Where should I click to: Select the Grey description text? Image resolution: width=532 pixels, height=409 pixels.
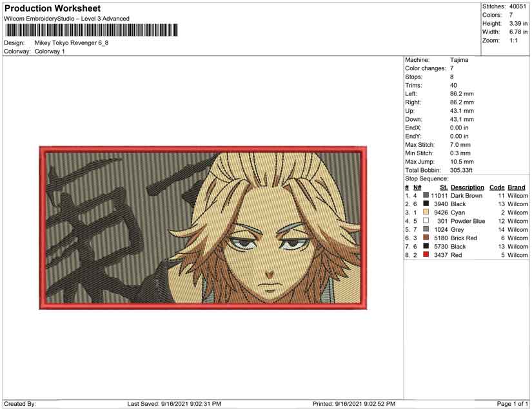point(457,229)
